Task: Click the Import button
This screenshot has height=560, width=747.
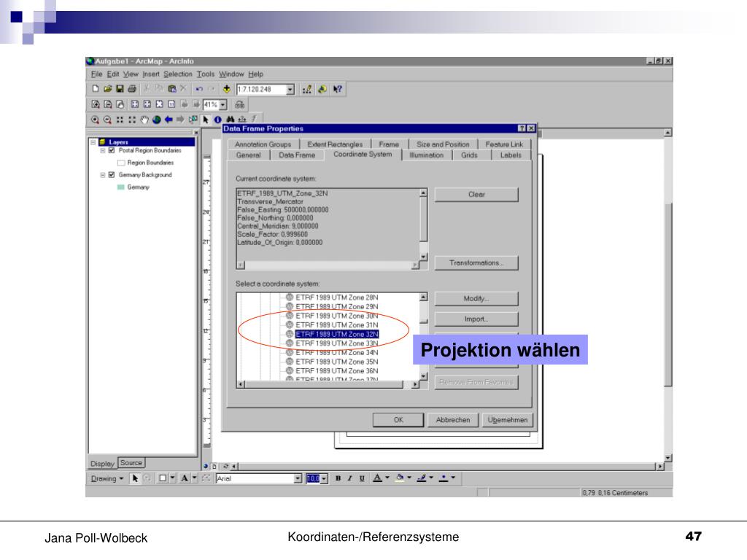Action: pos(476,319)
